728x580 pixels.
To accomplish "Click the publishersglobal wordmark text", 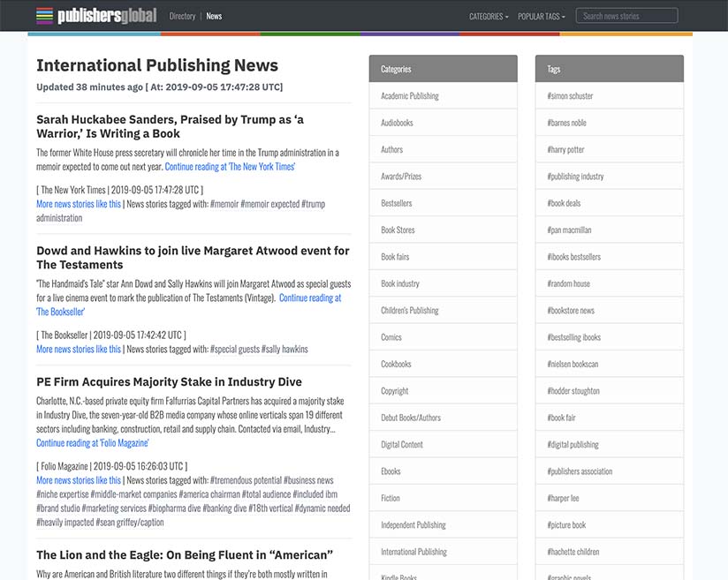I will coord(107,16).
